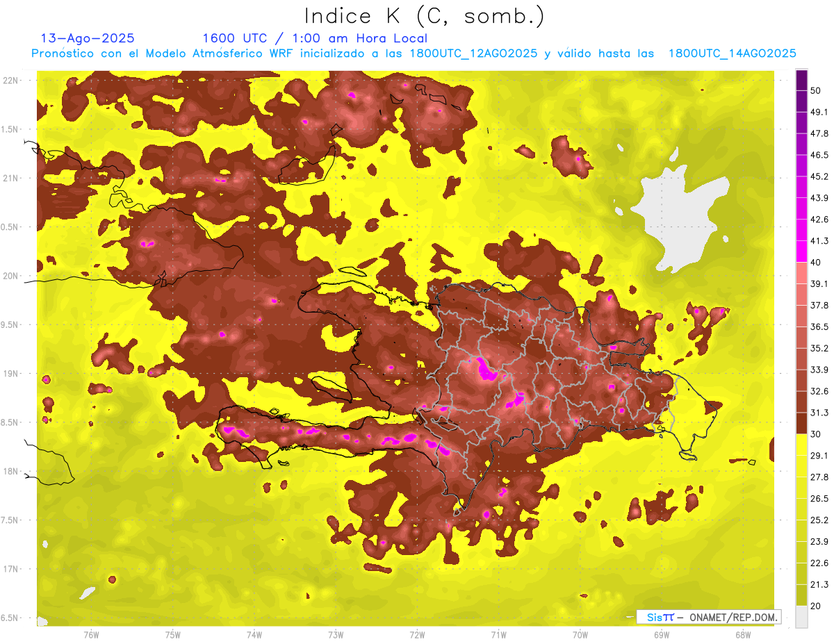Click the colorbar value "41.3"
This screenshot has width=834, height=644.
pos(819,241)
